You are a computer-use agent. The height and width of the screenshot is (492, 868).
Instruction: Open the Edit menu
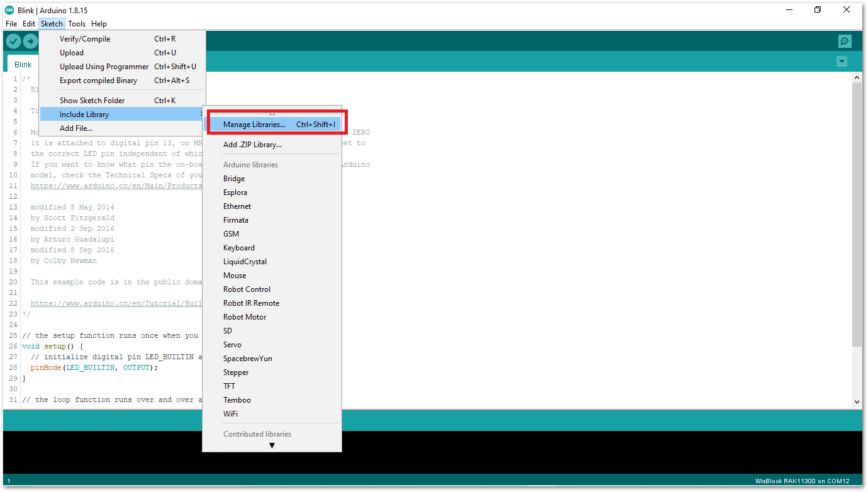pos(29,24)
